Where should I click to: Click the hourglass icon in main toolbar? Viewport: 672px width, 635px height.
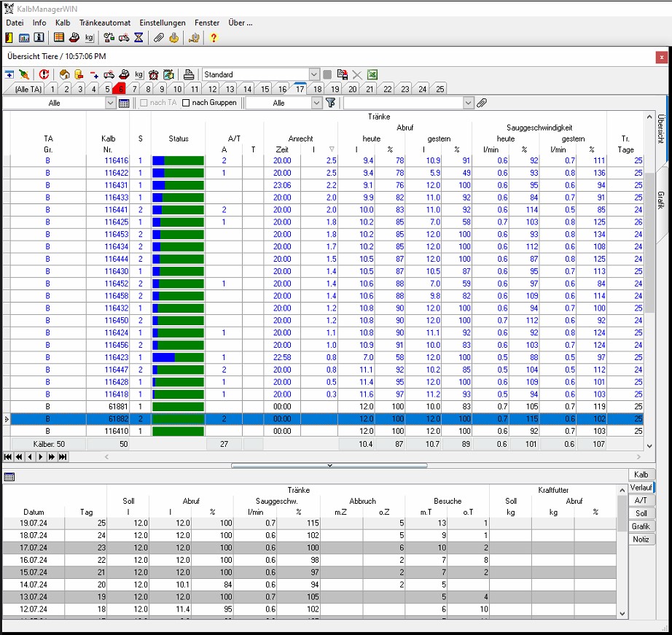click(138, 38)
